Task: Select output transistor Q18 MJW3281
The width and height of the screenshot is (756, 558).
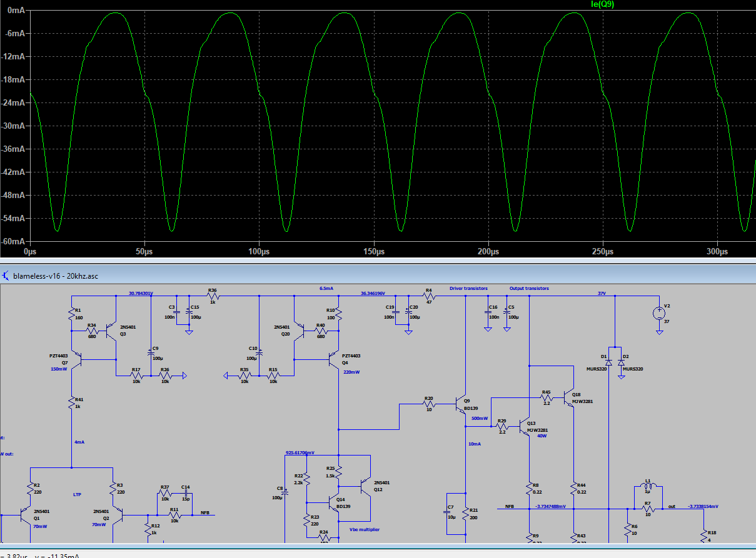Action: 568,398
